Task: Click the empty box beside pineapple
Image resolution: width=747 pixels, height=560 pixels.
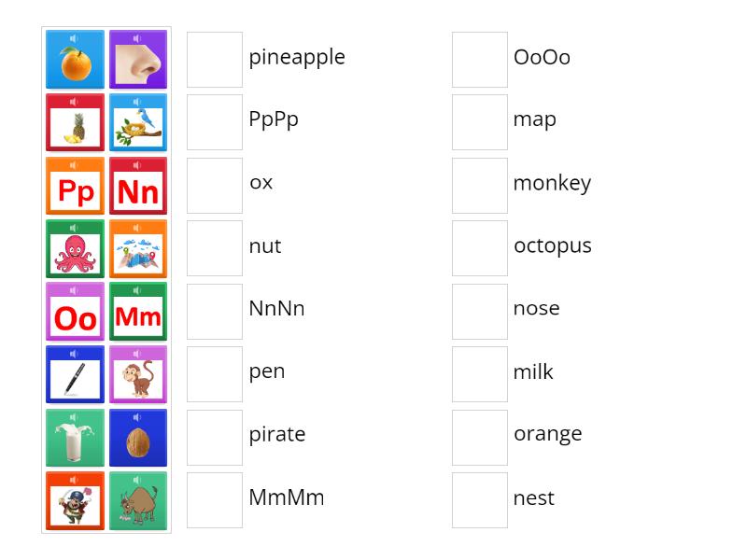Action: [x=215, y=60]
